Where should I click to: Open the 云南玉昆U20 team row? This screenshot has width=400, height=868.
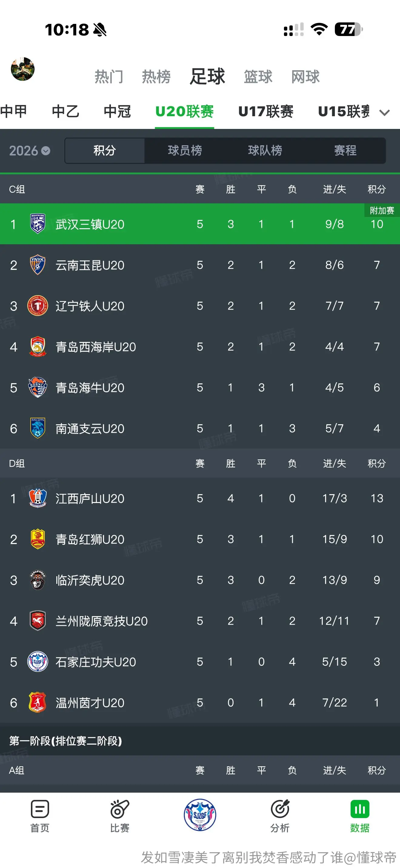tap(200, 265)
